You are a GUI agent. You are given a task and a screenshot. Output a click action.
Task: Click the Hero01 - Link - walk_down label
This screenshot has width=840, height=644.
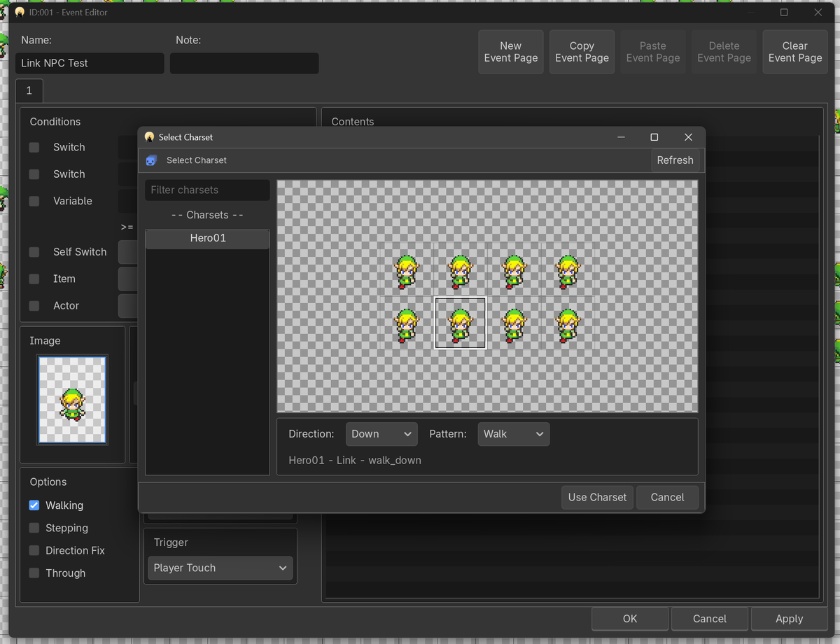tap(355, 461)
